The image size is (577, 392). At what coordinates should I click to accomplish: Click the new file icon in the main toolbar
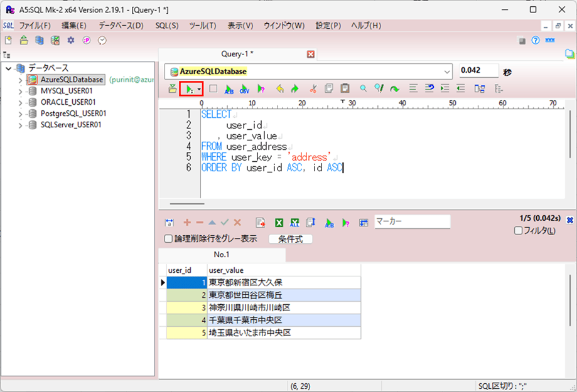[8, 40]
